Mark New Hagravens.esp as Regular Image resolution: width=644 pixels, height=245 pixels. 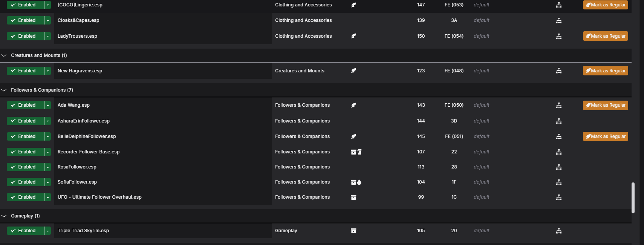[605, 71]
